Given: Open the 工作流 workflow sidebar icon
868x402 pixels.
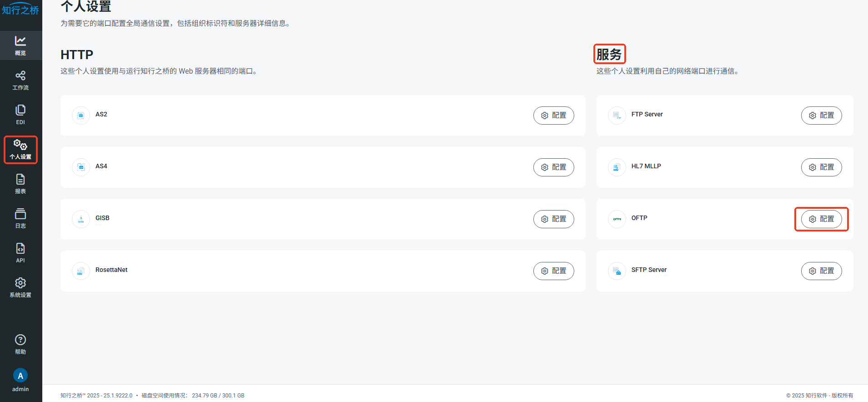Looking at the screenshot, I should click(20, 80).
